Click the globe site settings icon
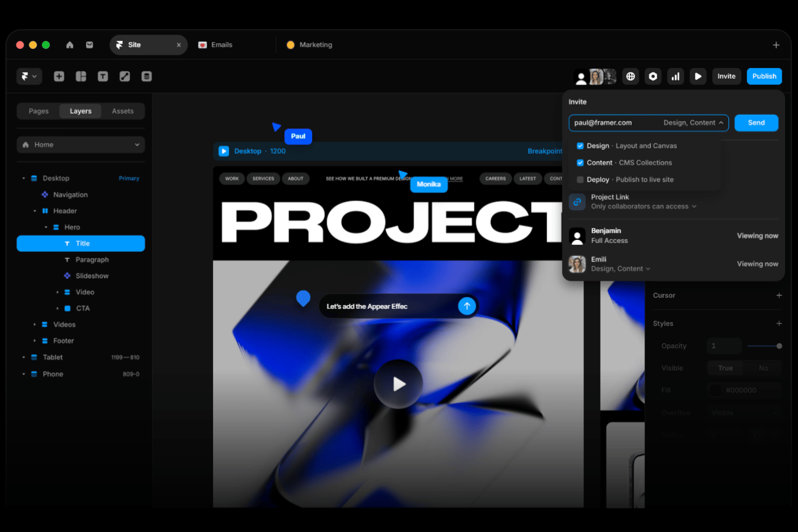 [630, 77]
